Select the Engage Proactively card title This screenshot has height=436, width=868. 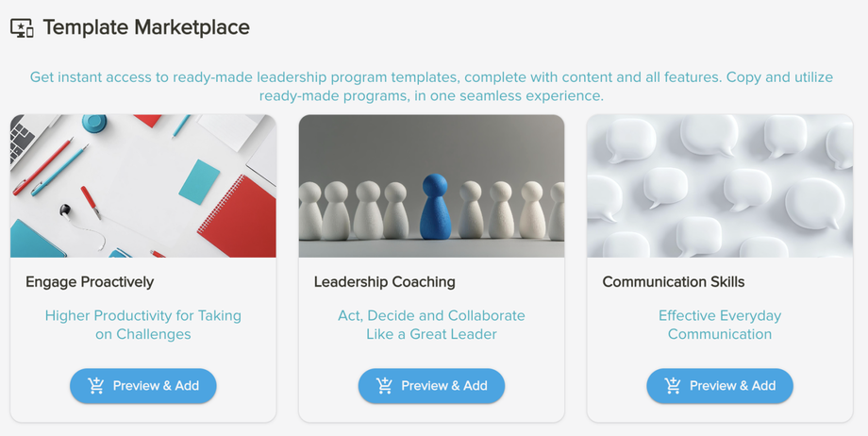pos(90,281)
